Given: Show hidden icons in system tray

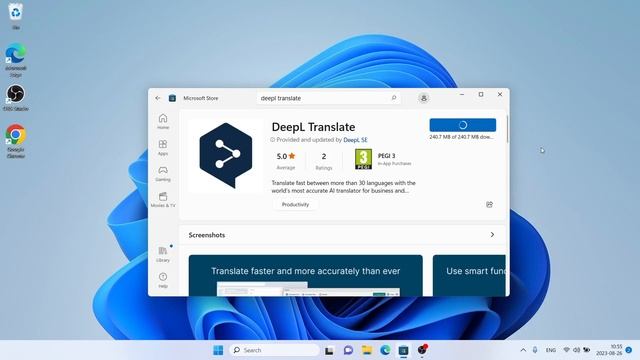Looking at the screenshot, I should [x=523, y=350].
